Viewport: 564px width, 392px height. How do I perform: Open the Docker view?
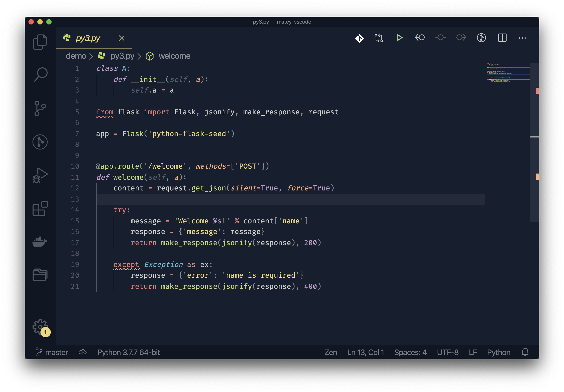pyautogui.click(x=40, y=242)
